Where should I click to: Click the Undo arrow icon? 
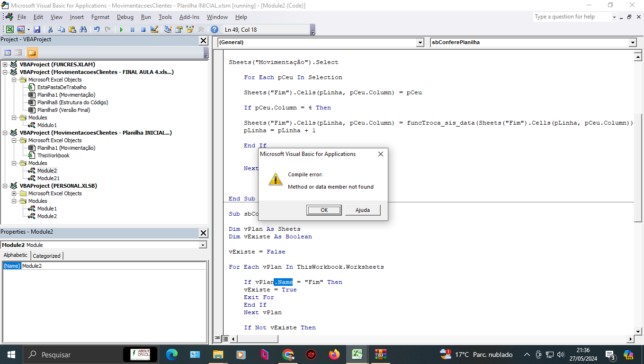97,29
